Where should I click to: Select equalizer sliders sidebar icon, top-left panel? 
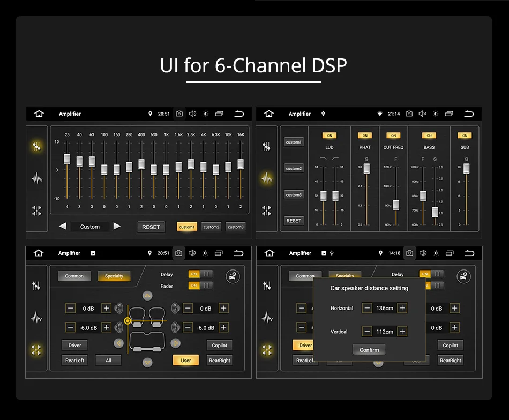[36, 147]
